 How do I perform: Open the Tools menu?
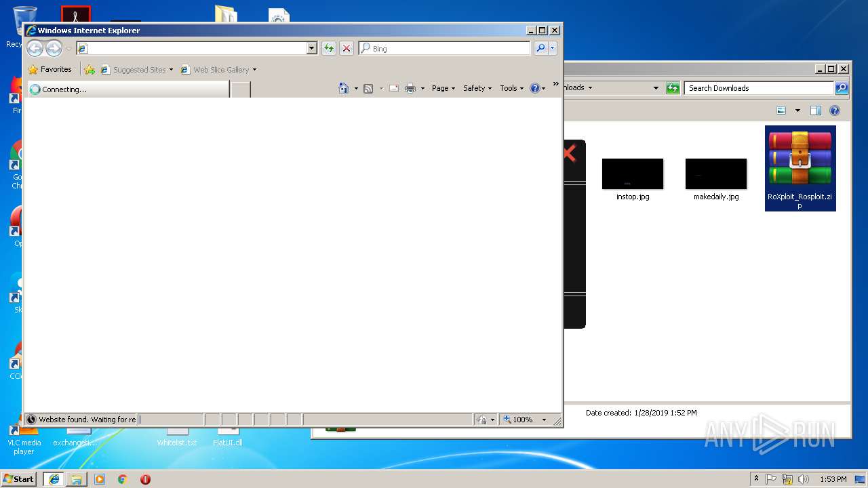point(512,88)
